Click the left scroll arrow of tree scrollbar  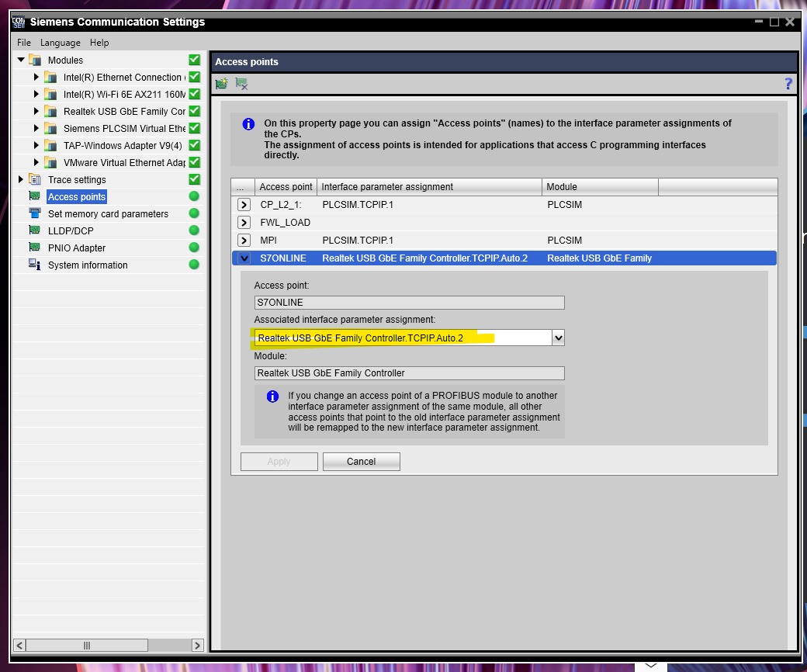click(19, 646)
